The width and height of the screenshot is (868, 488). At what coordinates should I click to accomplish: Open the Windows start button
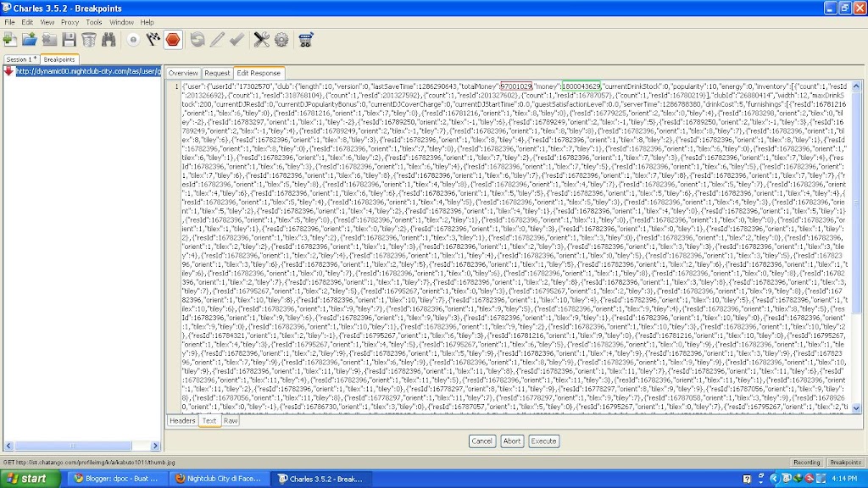pyautogui.click(x=30, y=479)
